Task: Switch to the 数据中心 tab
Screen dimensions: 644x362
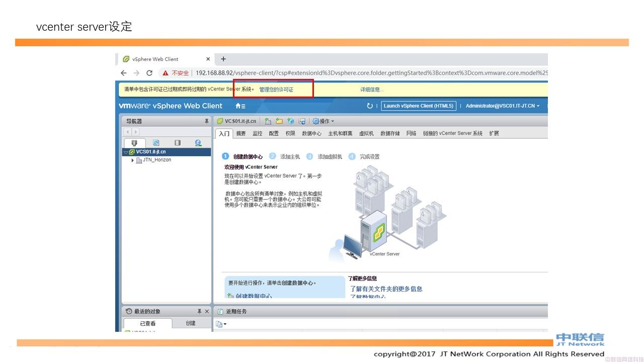Action: coord(311,133)
